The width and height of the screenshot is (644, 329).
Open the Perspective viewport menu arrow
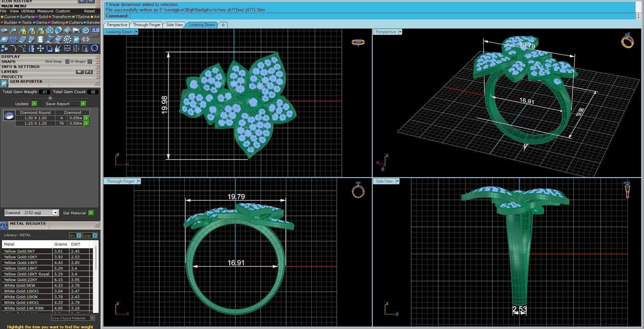tap(400, 32)
